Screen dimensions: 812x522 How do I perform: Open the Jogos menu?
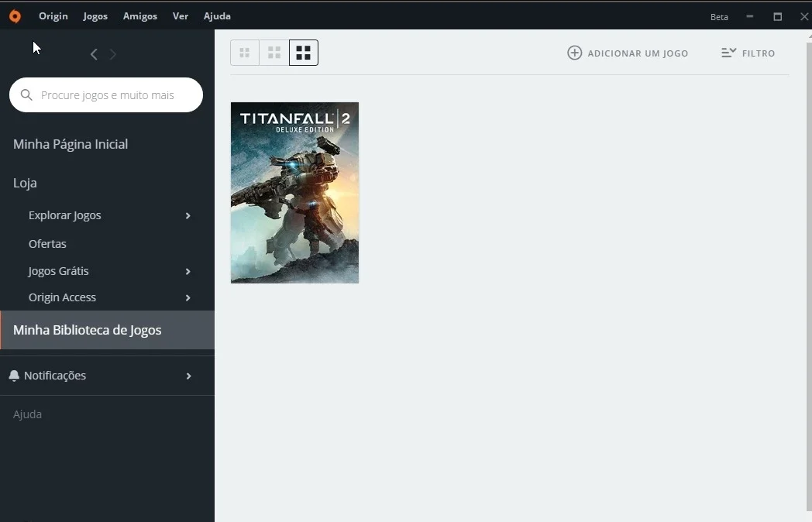[95, 16]
